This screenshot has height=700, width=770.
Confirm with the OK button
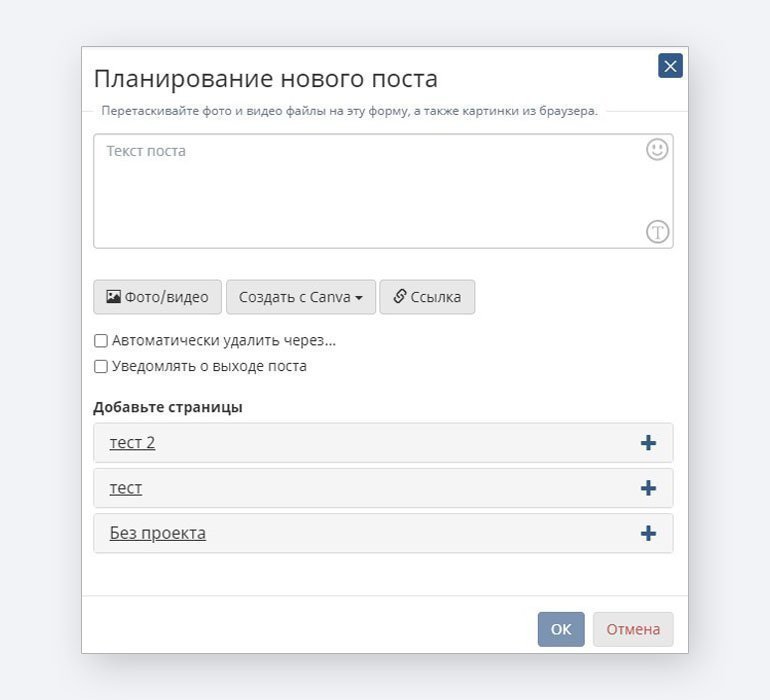(560, 629)
